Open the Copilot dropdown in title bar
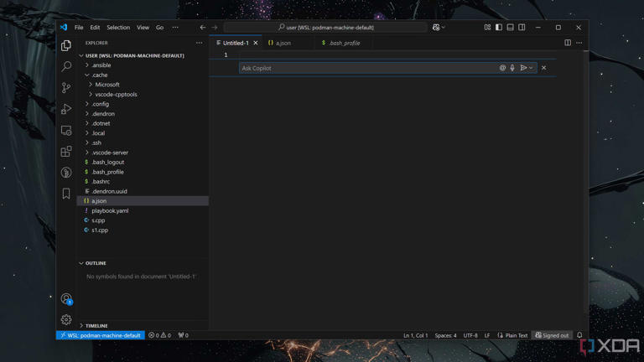 (x=444, y=28)
